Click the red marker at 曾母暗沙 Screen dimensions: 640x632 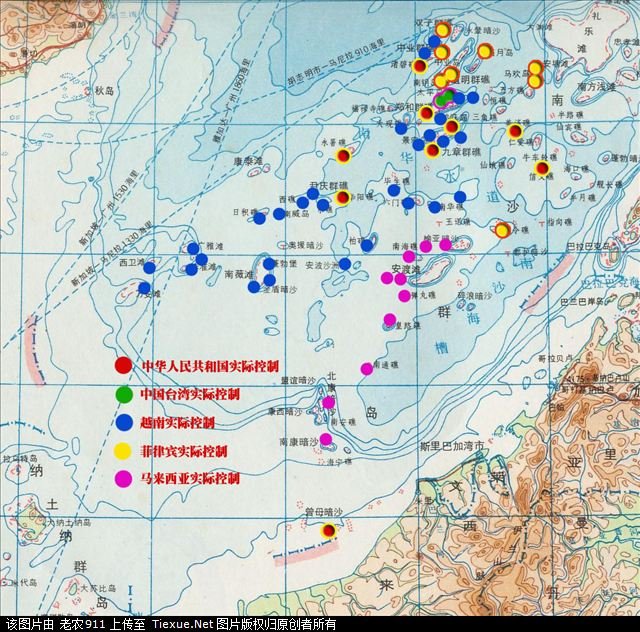click(329, 531)
